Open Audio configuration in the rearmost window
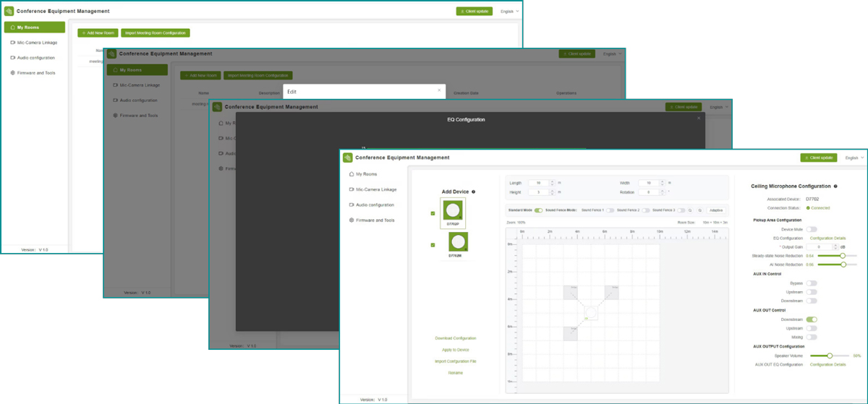This screenshot has height=404, width=868. (32, 58)
